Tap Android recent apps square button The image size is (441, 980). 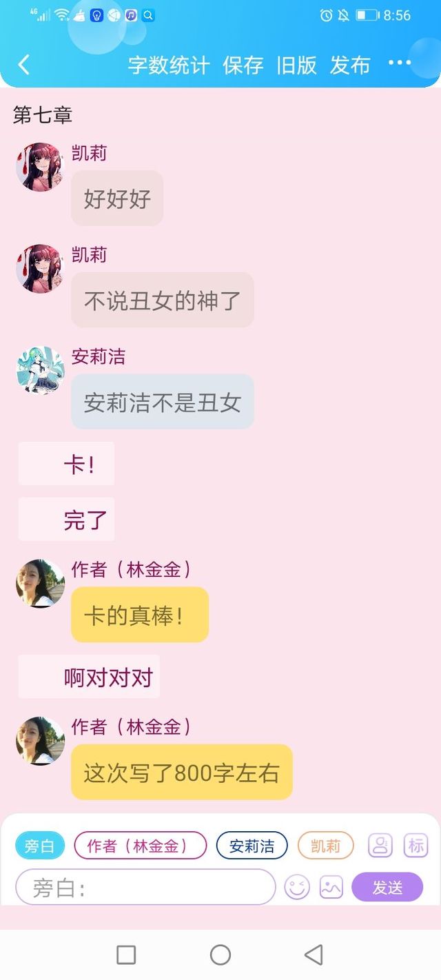[x=126, y=955]
